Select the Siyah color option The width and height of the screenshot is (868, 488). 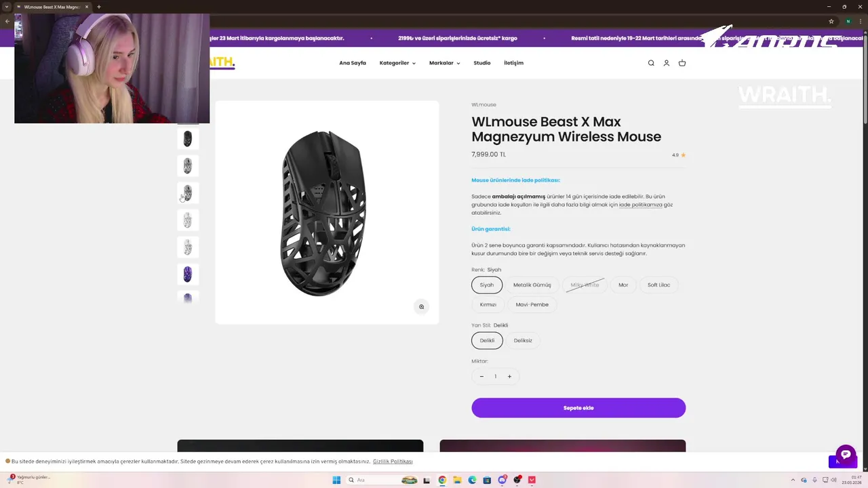(x=487, y=285)
